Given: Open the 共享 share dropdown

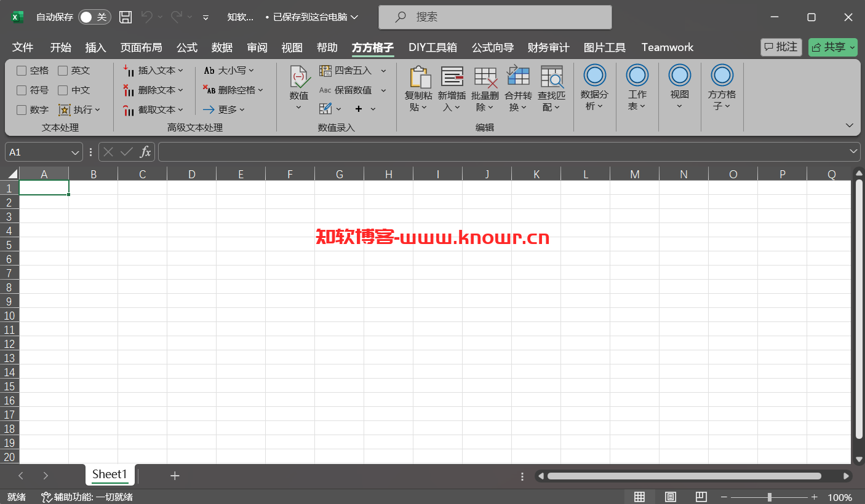Looking at the screenshot, I should (832, 47).
